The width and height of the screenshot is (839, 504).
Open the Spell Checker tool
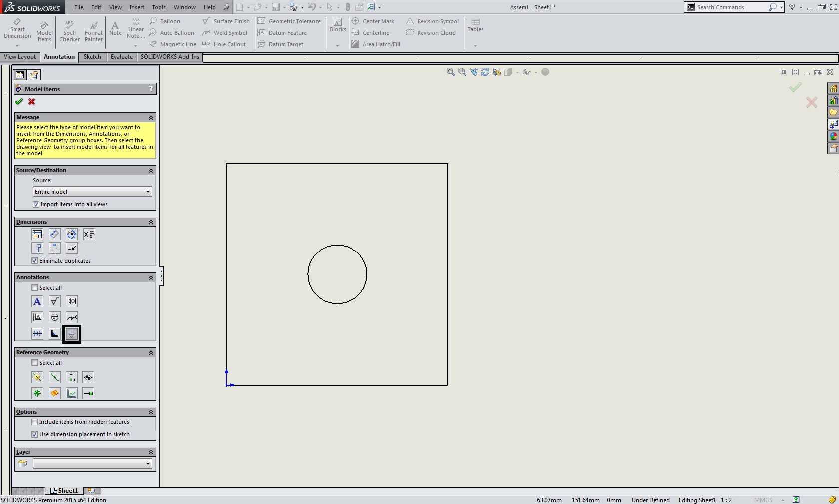coord(69,31)
